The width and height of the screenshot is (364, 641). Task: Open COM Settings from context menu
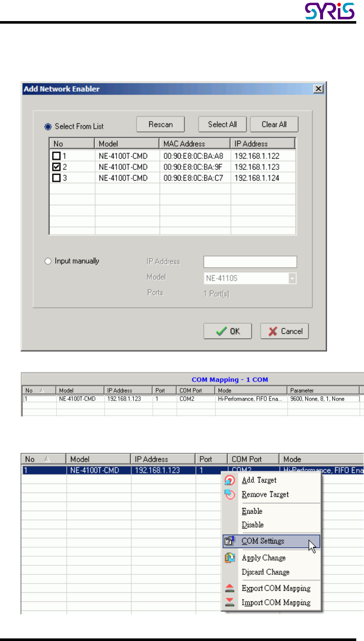(271, 541)
